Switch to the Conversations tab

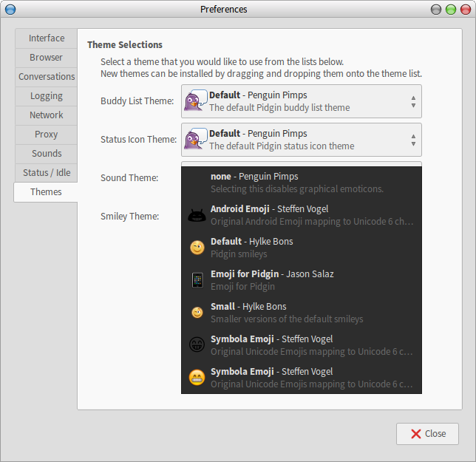pos(47,76)
